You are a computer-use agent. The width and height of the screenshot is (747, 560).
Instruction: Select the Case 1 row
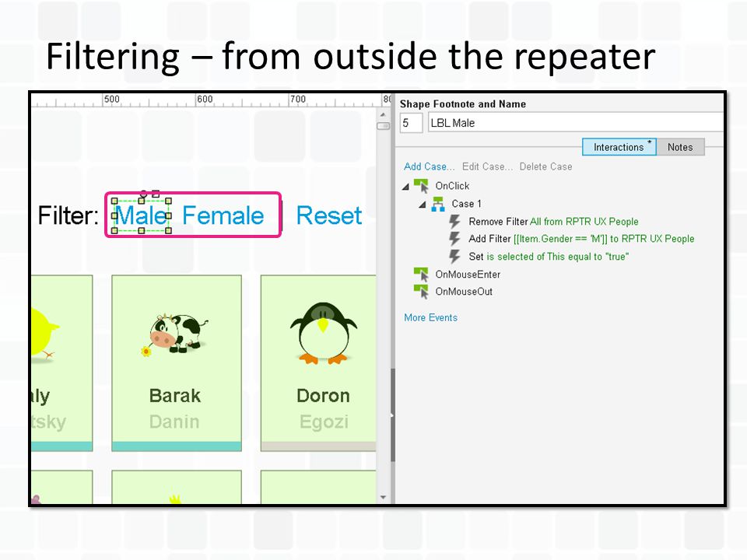[466, 204]
